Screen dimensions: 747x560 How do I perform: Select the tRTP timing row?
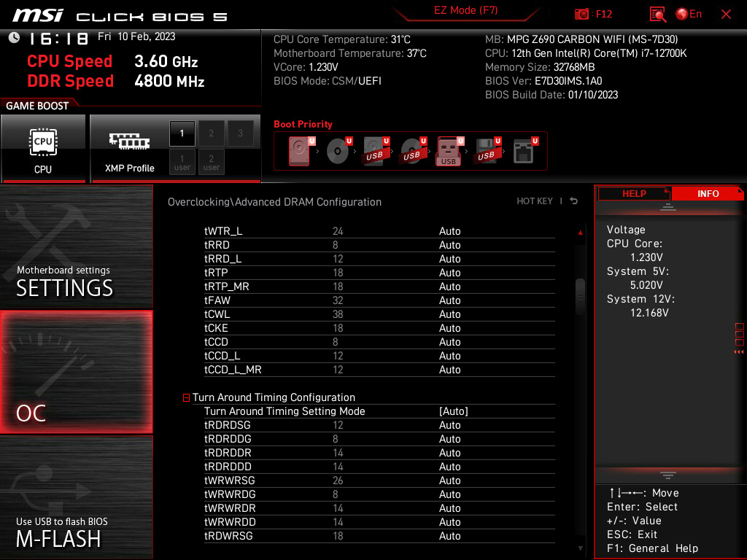tap(379, 273)
